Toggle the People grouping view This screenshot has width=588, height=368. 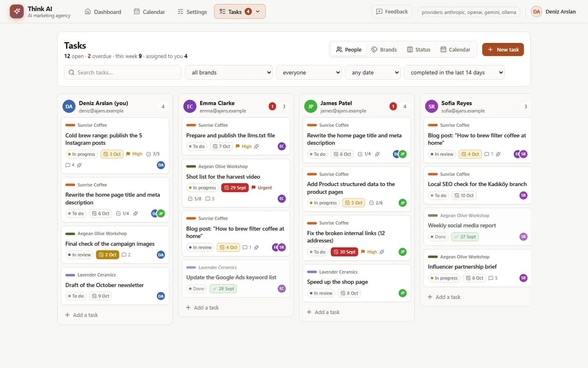349,49
